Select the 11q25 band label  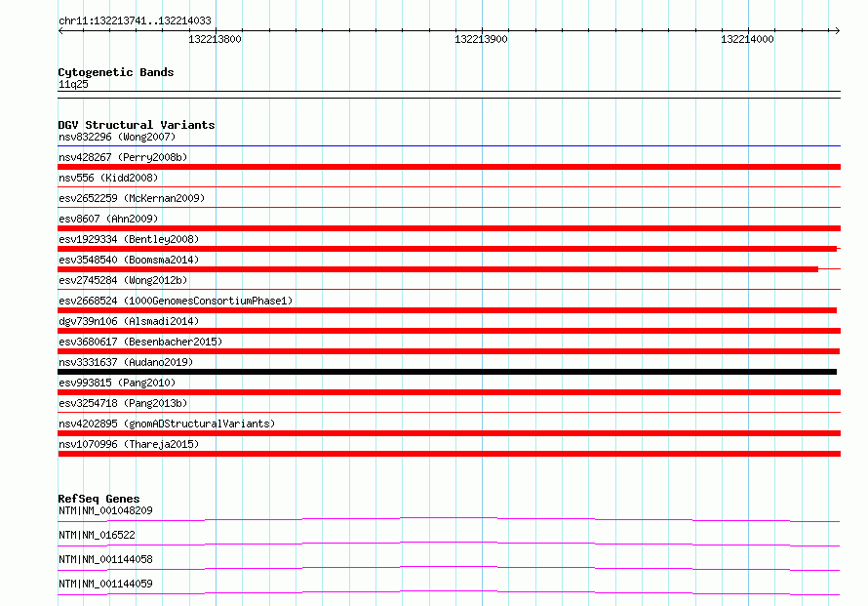73,84
